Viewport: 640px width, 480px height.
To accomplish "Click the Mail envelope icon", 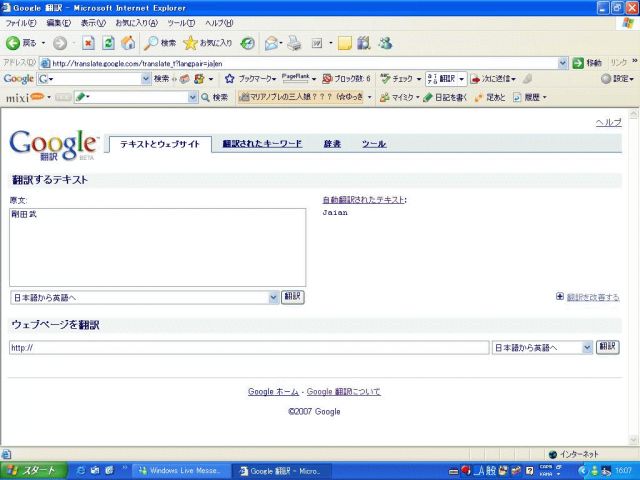I will tap(271, 43).
